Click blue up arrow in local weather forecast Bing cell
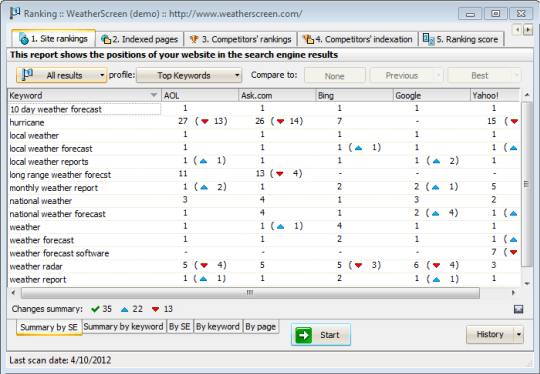 pyautogui.click(x=358, y=148)
